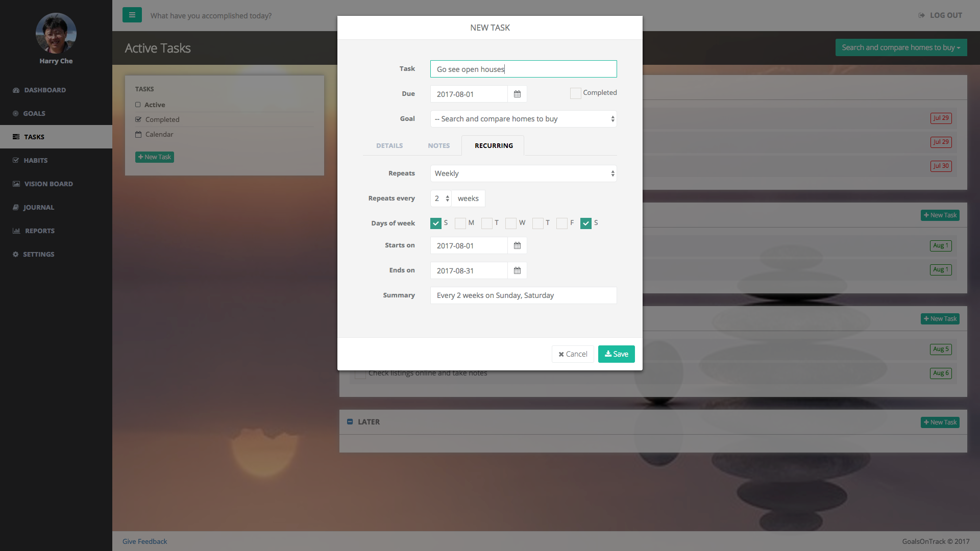
Task: Open the Dashboard sidebar item
Action: pyautogui.click(x=45, y=90)
